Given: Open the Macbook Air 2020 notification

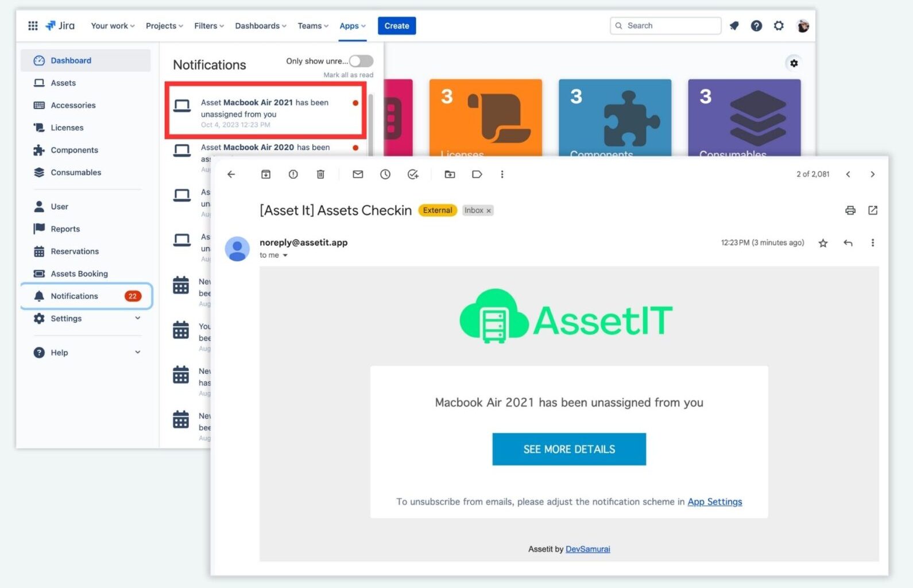Looking at the screenshot, I should (x=266, y=148).
